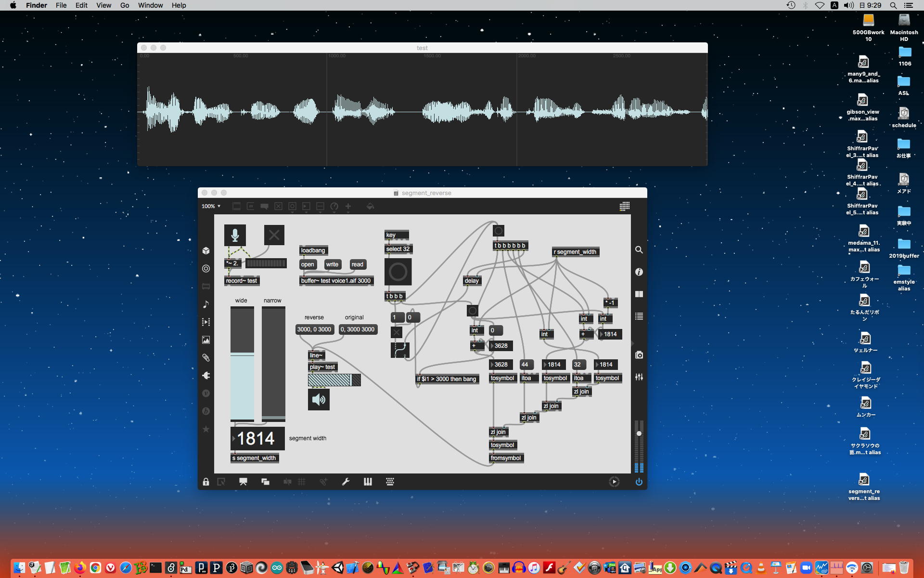Viewport: 924px width, 578px height.
Task: Click the large round bang button under select 32
Action: point(398,272)
